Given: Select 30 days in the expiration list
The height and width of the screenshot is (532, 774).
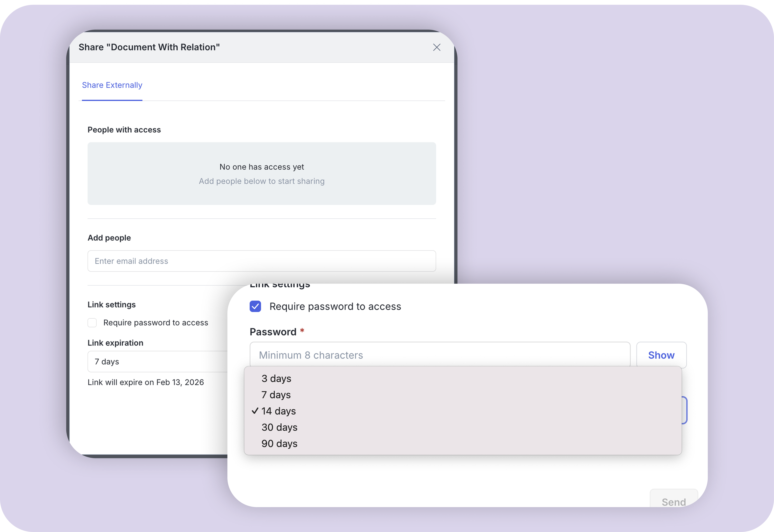Looking at the screenshot, I should tap(279, 427).
